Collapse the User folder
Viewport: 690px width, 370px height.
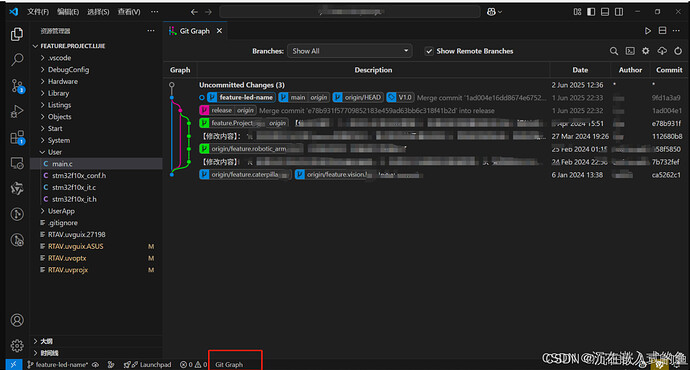pos(55,152)
